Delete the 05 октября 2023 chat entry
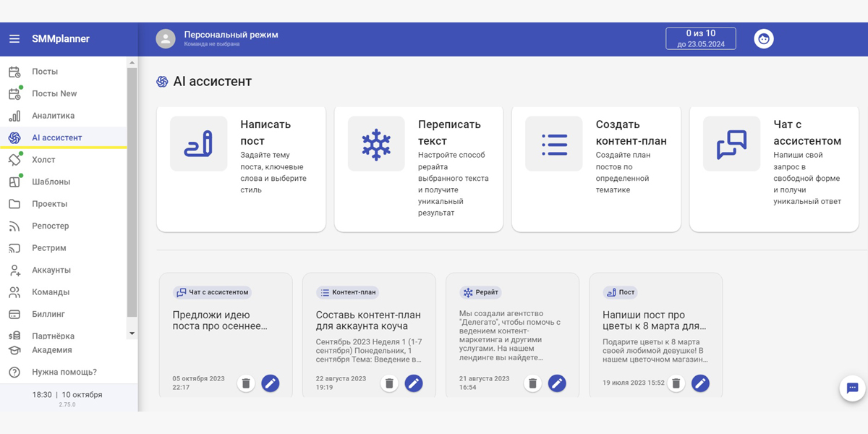Image resolution: width=868 pixels, height=434 pixels. click(x=246, y=383)
